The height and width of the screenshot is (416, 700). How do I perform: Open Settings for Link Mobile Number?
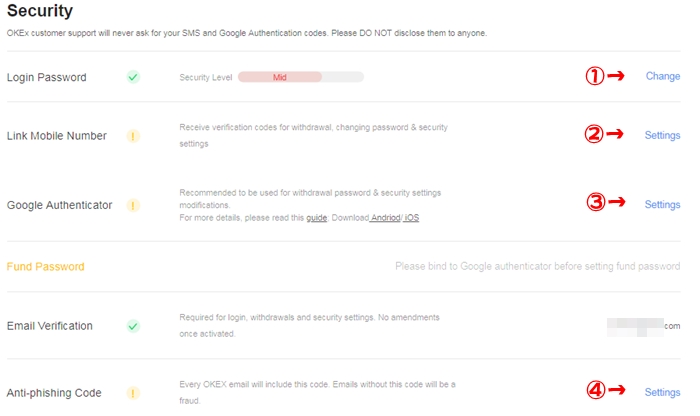pos(662,135)
